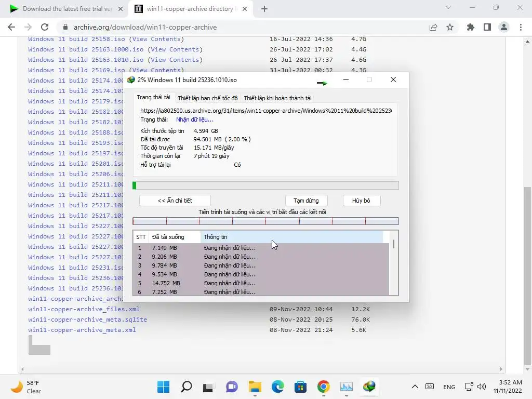Open the performance monitor taskbar app
Image resolution: width=532 pixels, height=399 pixels.
347,387
